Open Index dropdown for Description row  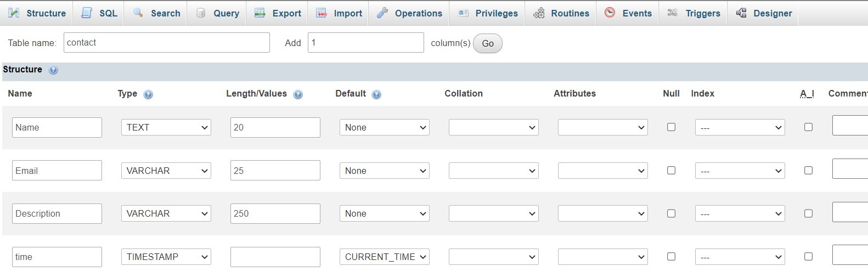(740, 214)
